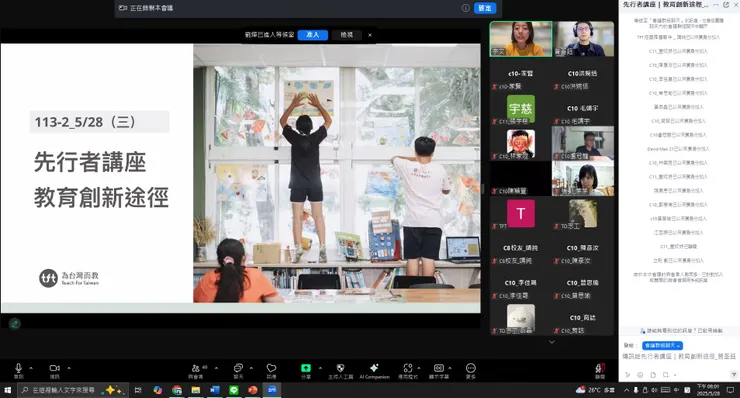Click the green annotate pencil icon
740x398 pixels.
(15, 324)
